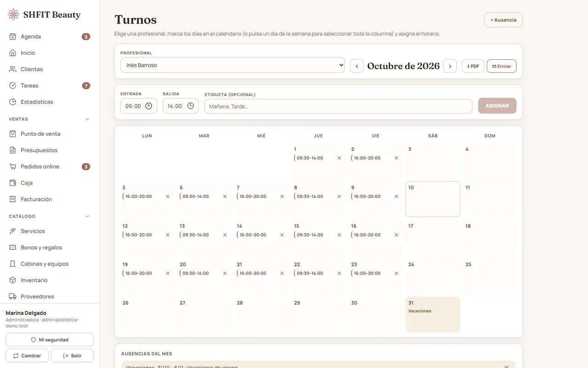
Task: Open Tareas in the sidebar
Action: pyautogui.click(x=50, y=86)
